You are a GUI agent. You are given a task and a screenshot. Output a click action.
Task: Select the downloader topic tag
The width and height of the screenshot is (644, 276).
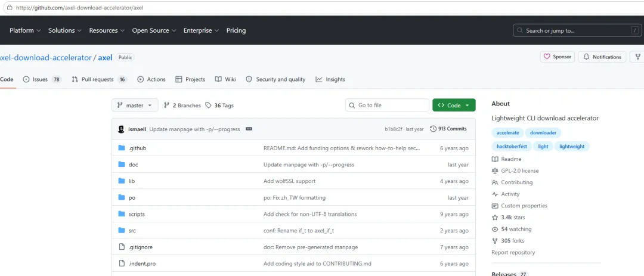point(543,133)
